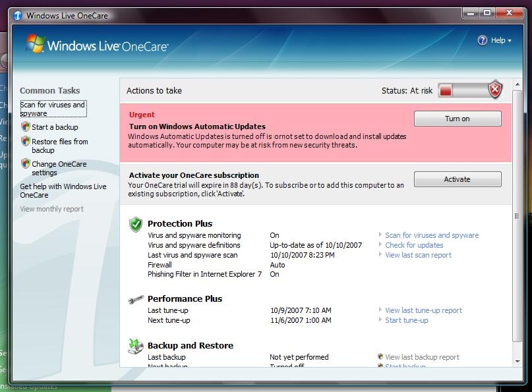Click Scan for viruses and spyware link under Protection Plus
Viewport: 532px width, 392px height.
[x=432, y=235]
